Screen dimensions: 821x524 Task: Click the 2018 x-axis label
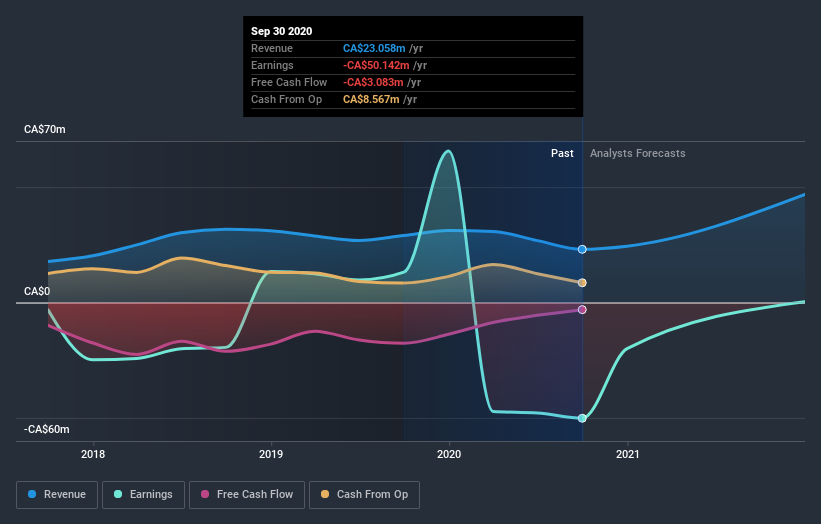[93, 454]
